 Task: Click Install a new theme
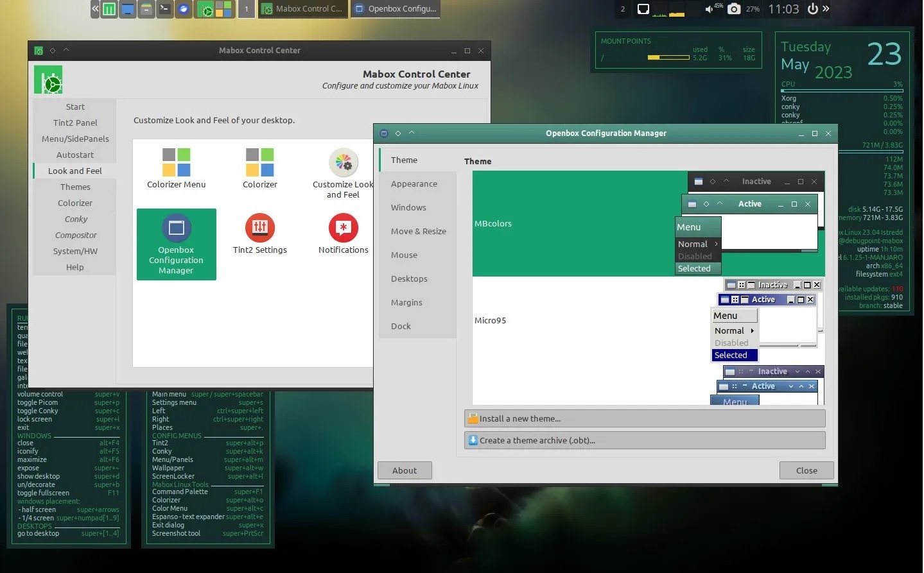(x=644, y=418)
